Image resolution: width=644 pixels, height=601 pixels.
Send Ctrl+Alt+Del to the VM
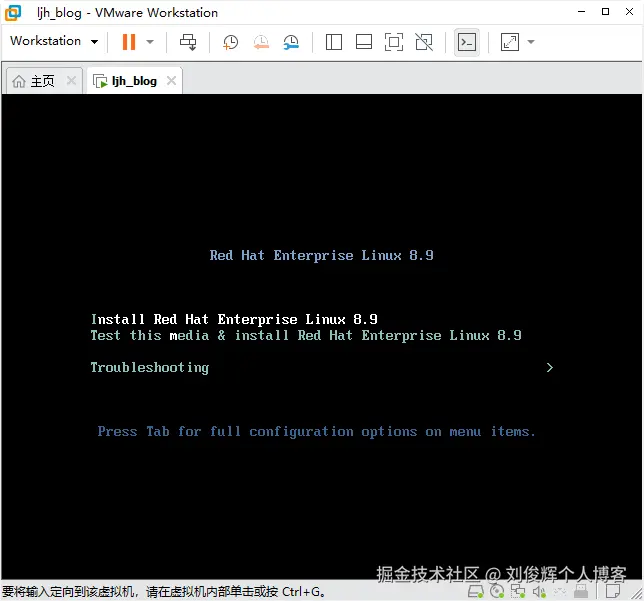coord(188,42)
